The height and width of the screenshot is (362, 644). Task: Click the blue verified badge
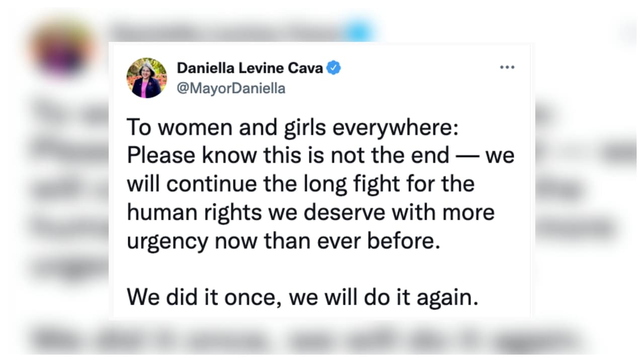[334, 67]
